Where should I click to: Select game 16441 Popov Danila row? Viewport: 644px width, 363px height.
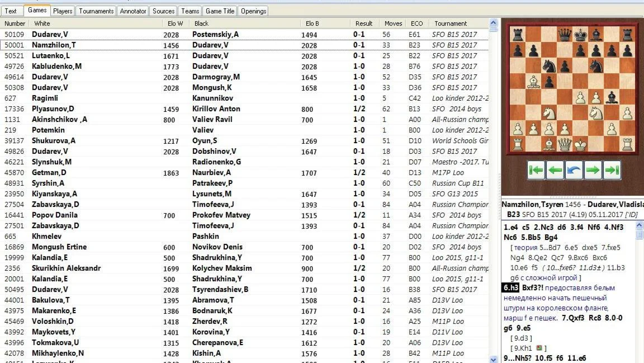[244, 215]
